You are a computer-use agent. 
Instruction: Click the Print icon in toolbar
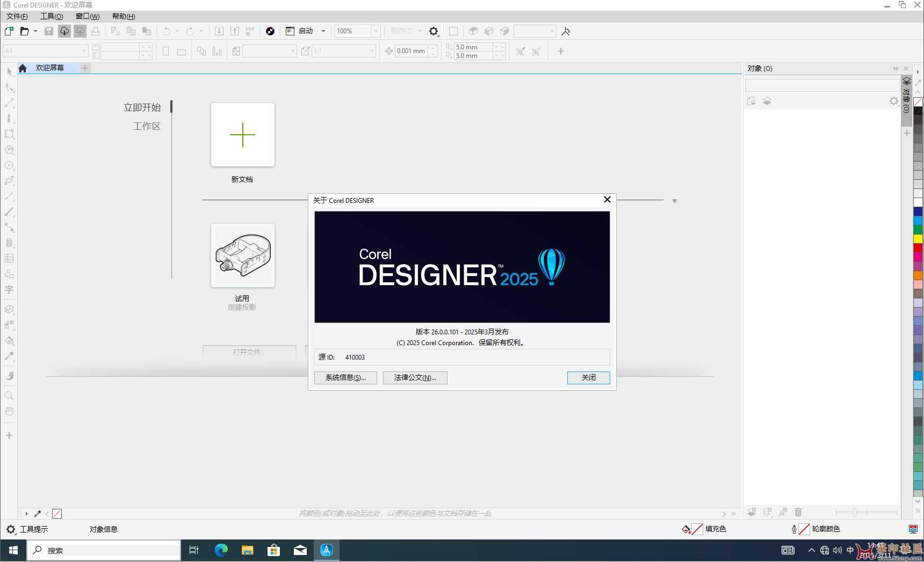coord(96,31)
